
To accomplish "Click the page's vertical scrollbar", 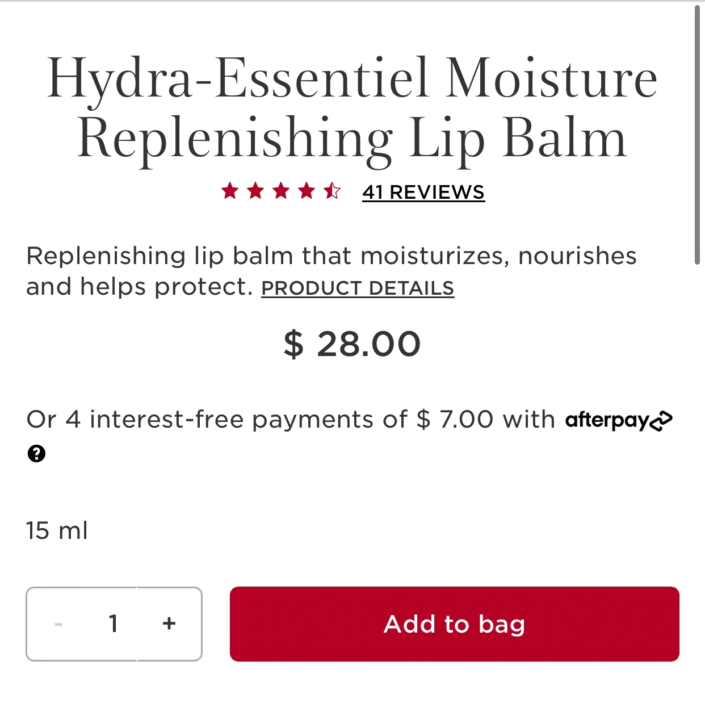I will pos(698,135).
